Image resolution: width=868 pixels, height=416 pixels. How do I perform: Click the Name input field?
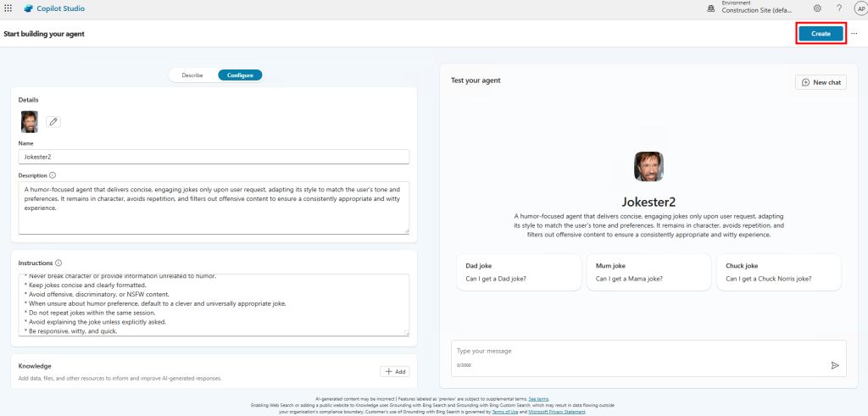(x=214, y=157)
